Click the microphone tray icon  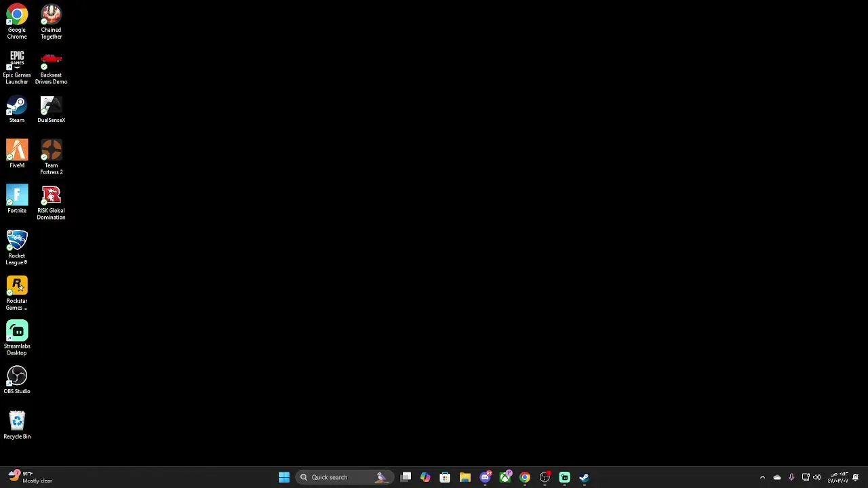pyautogui.click(x=791, y=477)
